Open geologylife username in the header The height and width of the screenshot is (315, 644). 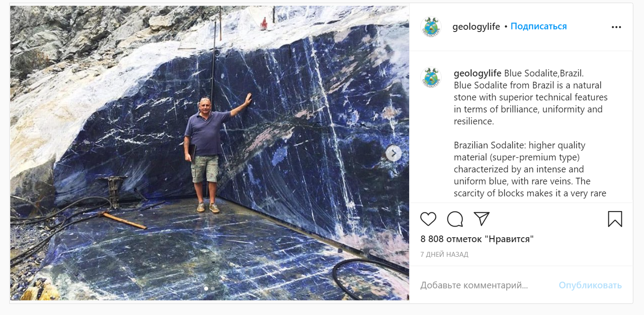pos(476,27)
